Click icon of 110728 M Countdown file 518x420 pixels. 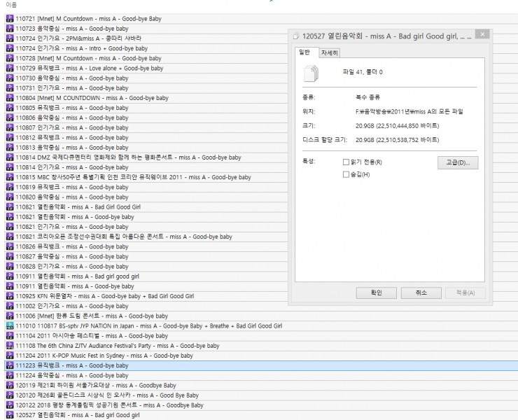coord(10,58)
